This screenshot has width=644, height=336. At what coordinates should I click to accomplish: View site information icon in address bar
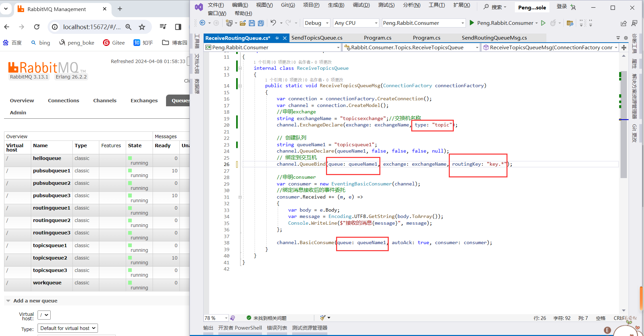55,27
